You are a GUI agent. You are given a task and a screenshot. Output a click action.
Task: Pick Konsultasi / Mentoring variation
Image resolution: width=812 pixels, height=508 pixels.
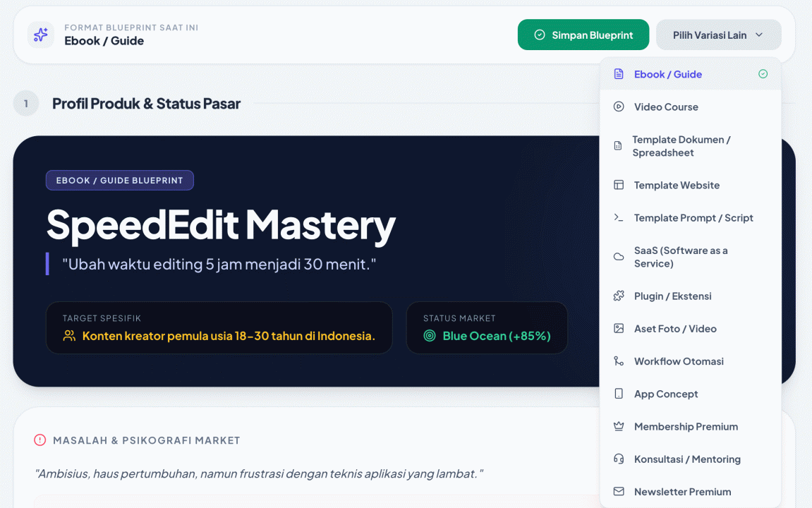(x=690, y=459)
